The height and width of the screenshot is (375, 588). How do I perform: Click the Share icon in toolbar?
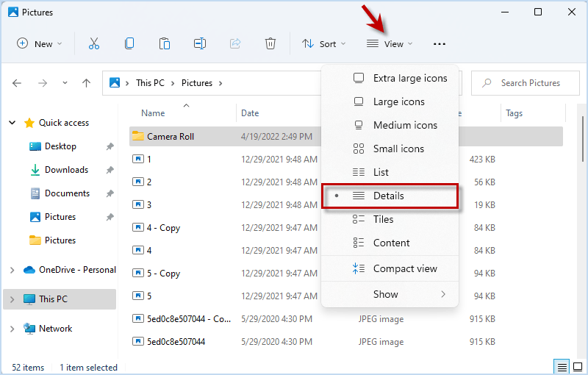[x=235, y=44]
